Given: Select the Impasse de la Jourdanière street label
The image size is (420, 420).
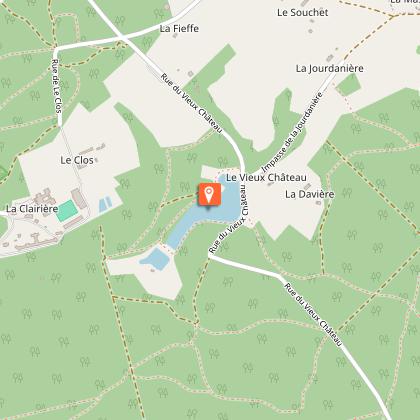Looking at the screenshot, I should [x=293, y=132].
